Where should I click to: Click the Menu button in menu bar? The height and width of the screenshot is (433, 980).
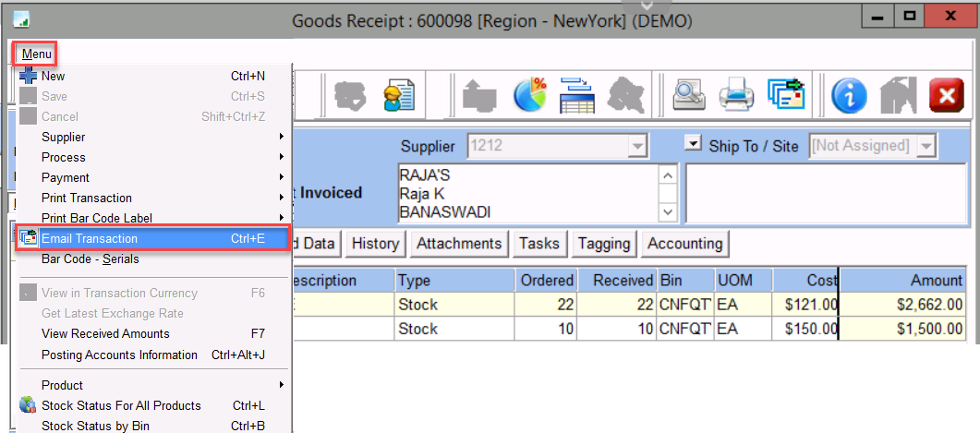37,54
